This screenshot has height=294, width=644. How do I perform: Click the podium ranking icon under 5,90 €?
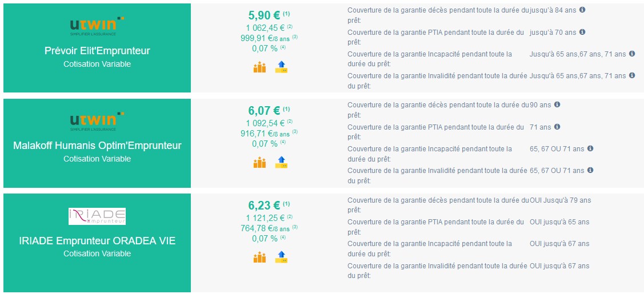tap(259, 67)
